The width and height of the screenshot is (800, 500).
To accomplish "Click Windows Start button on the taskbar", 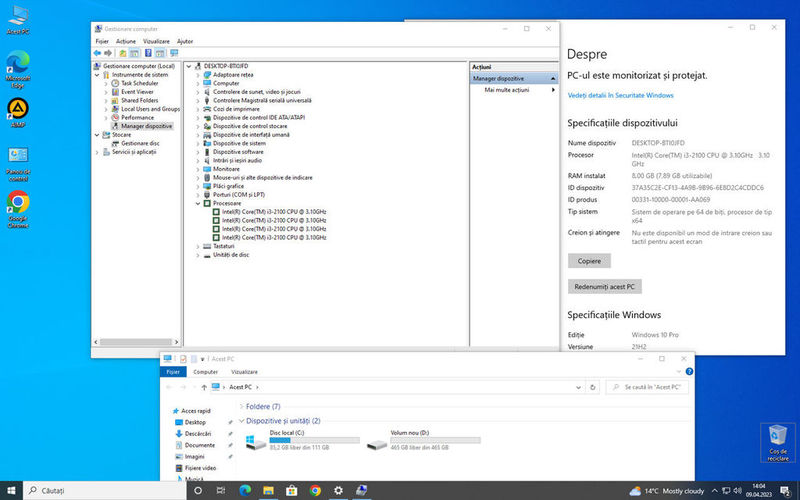I will [11, 490].
